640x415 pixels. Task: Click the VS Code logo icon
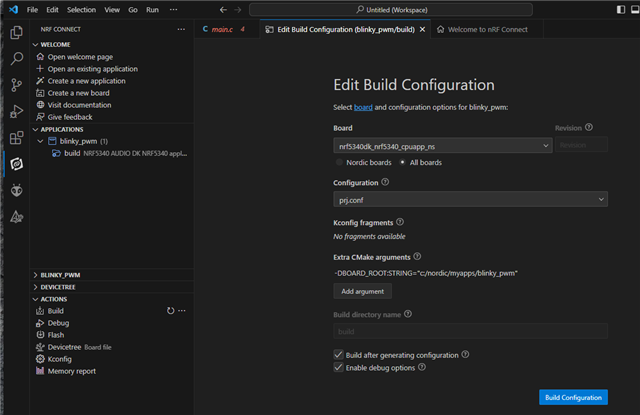tap(13, 9)
